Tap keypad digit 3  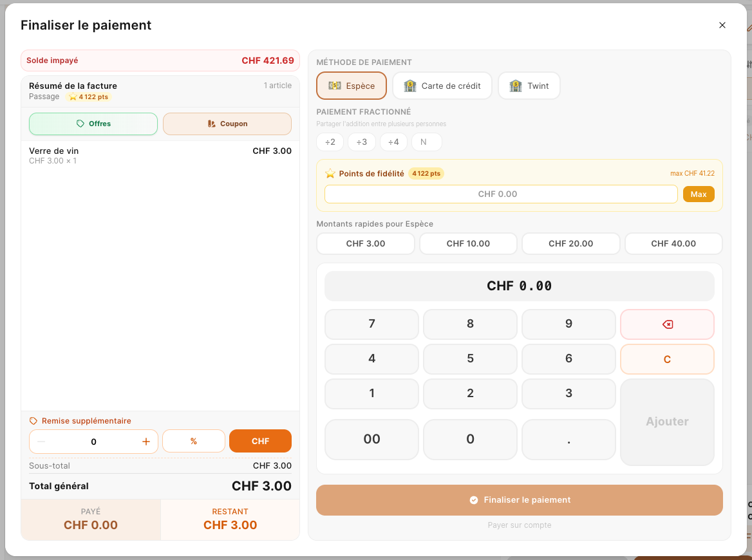pos(569,394)
